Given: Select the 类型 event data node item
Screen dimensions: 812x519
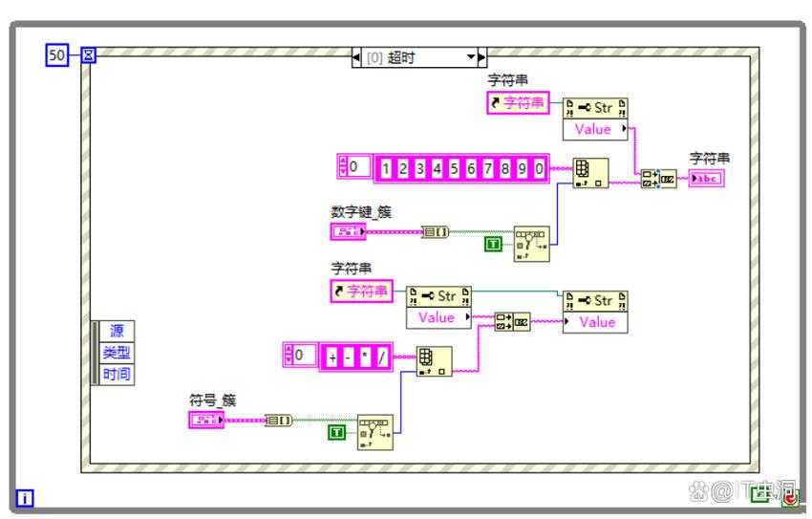Looking at the screenshot, I should [x=117, y=353].
